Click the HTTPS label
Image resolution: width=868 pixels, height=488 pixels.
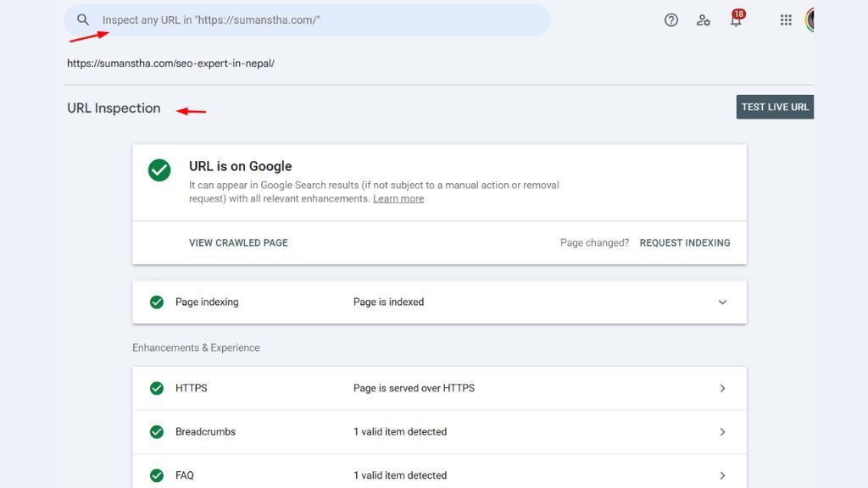tap(191, 388)
